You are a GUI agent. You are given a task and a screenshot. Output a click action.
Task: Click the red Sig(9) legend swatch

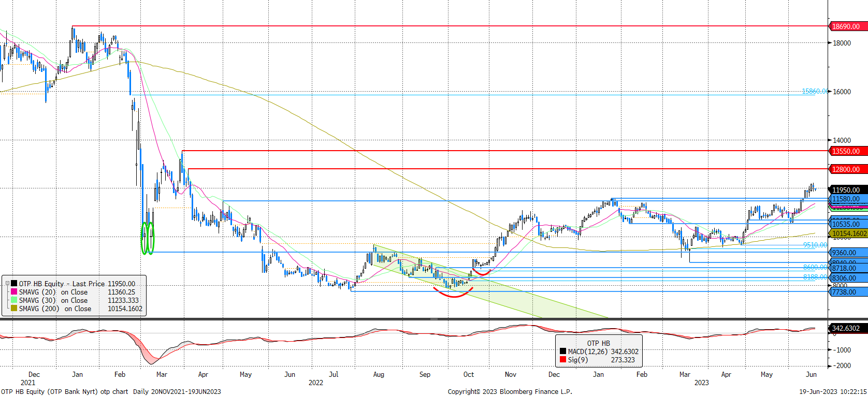pyautogui.click(x=562, y=359)
